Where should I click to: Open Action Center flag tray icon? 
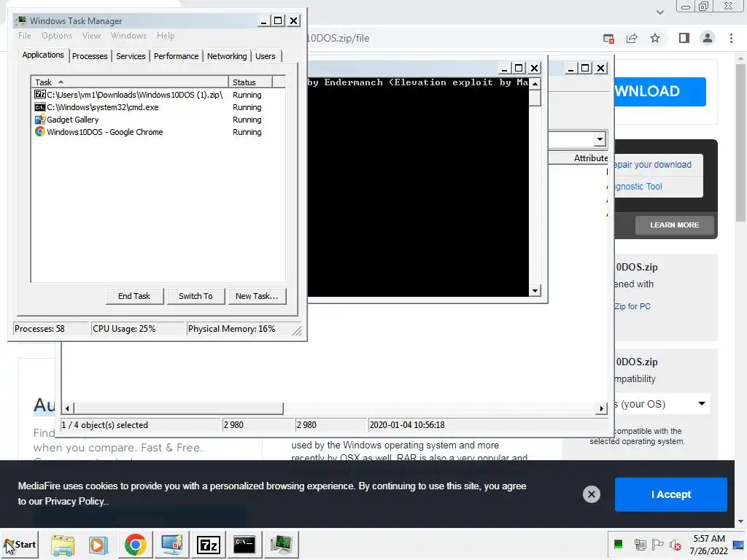click(657, 544)
